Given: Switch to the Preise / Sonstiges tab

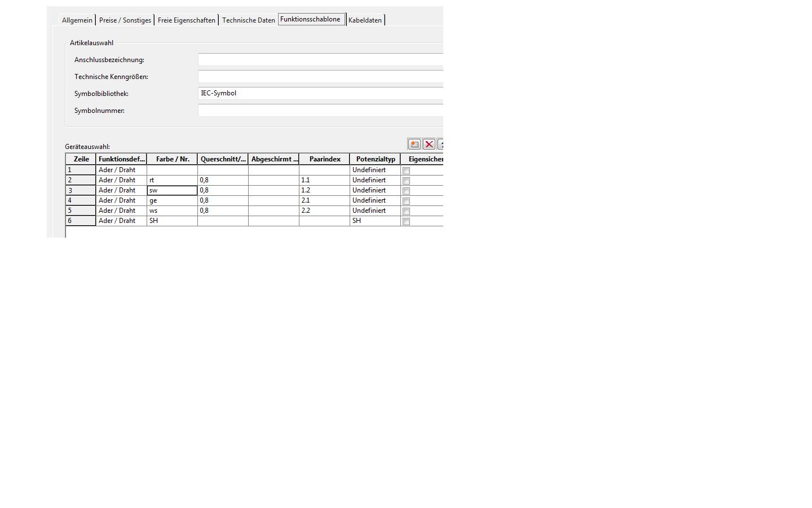Looking at the screenshot, I should 125,20.
